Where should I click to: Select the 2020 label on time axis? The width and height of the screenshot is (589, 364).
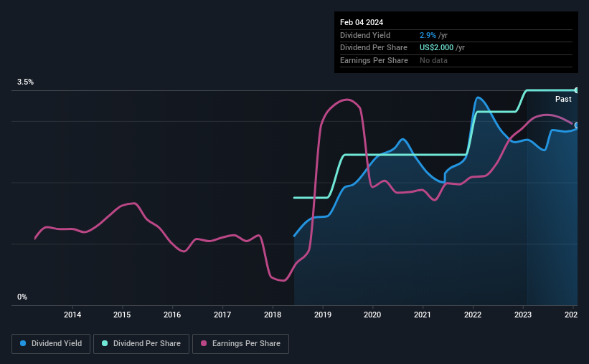372,315
